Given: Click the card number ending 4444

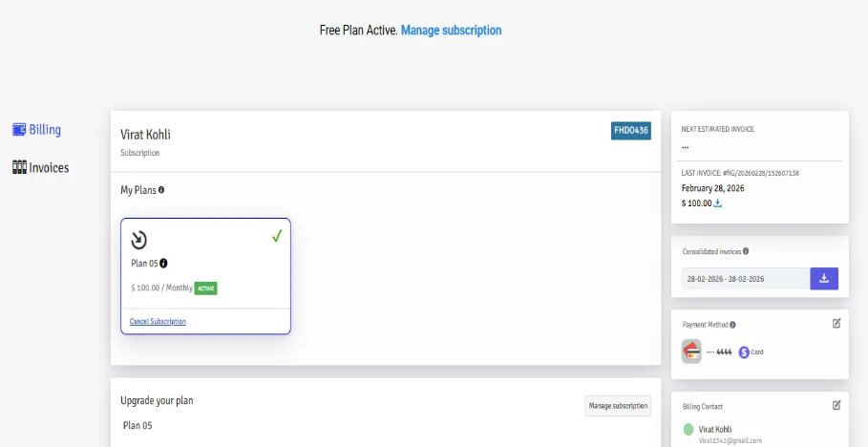Looking at the screenshot, I should point(719,351).
